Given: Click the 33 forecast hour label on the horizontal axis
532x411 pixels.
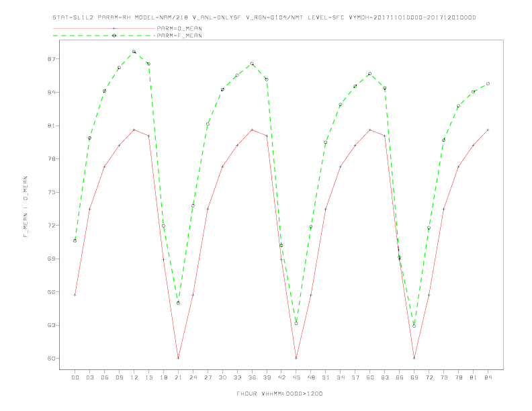Looking at the screenshot, I should pyautogui.click(x=237, y=377).
